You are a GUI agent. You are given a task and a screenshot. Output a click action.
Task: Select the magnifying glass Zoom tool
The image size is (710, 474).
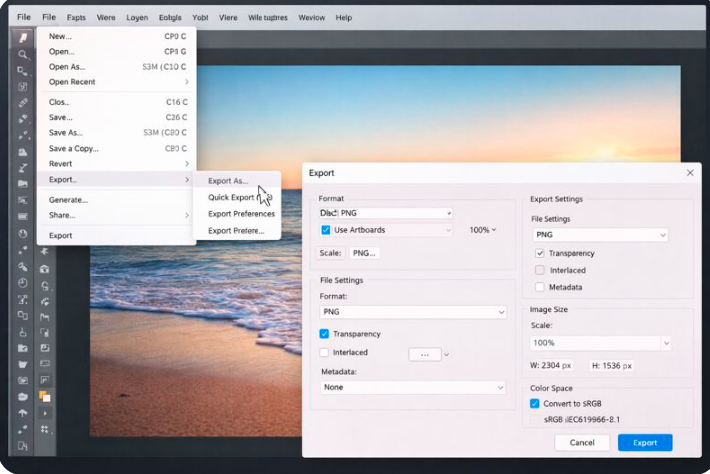click(x=23, y=54)
